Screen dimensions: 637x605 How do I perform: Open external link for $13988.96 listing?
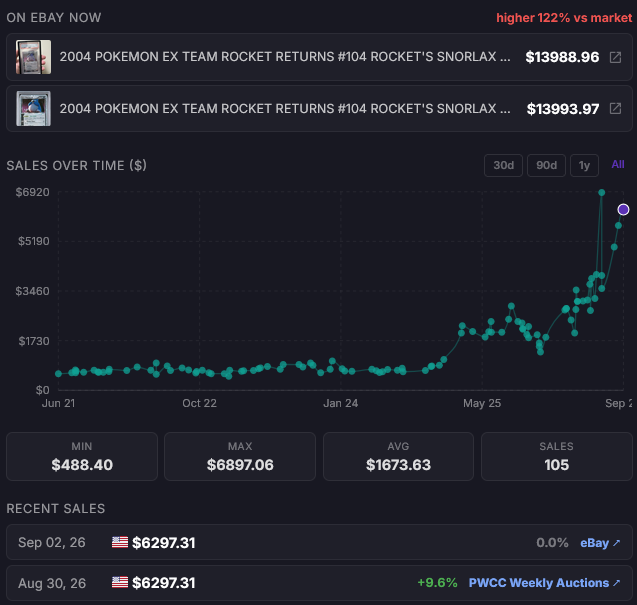(x=615, y=57)
